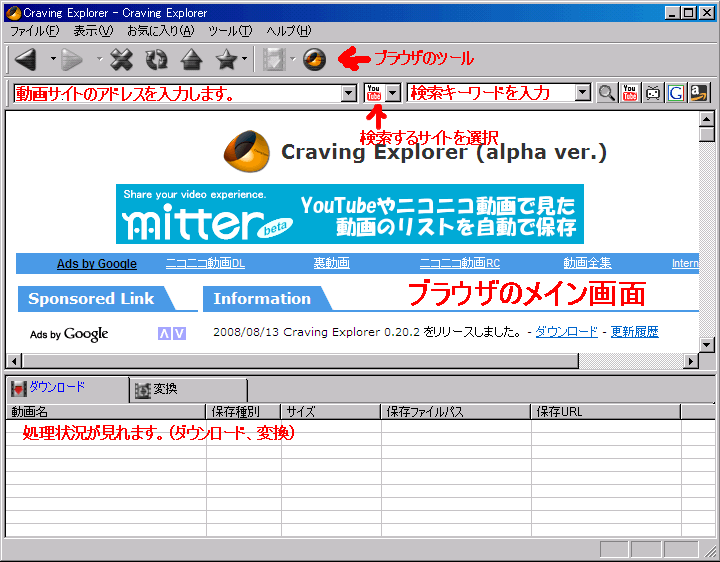Go forward with the Forward arrow
The width and height of the screenshot is (720, 562).
pos(72,60)
